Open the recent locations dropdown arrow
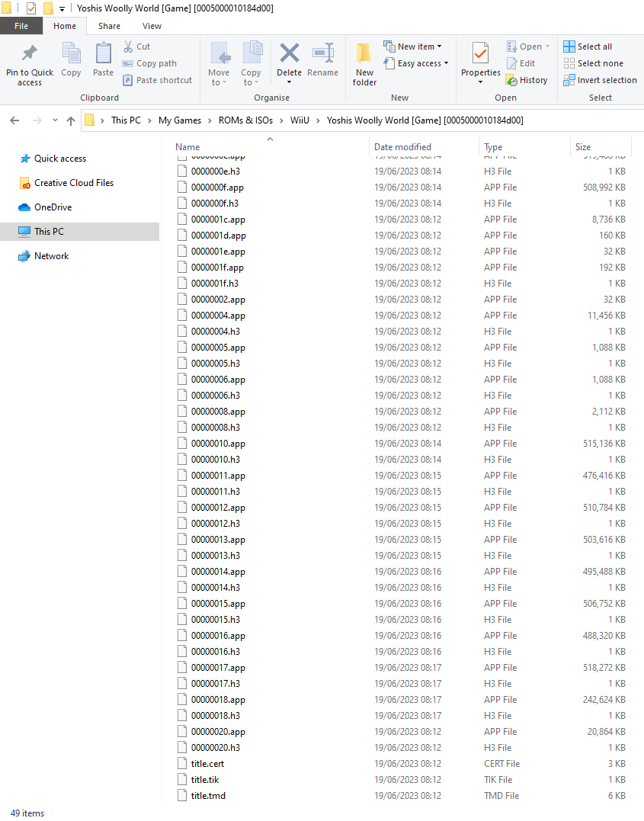The image size is (644, 821). coord(55,120)
